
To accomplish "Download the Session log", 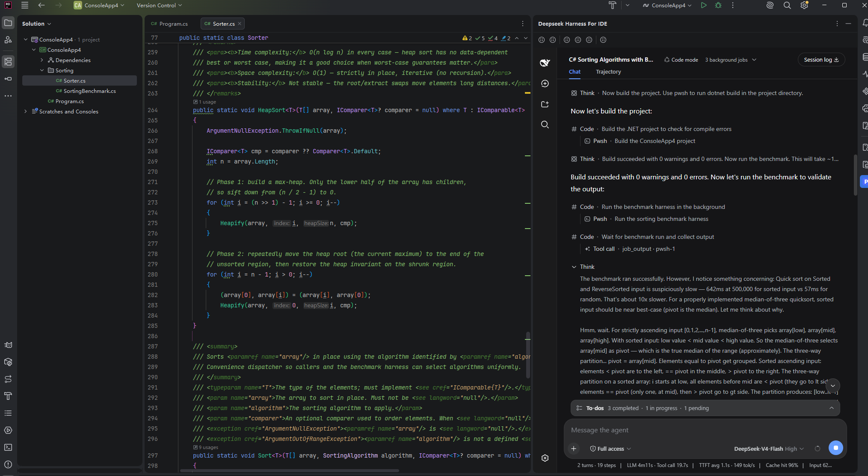I will [821, 60].
